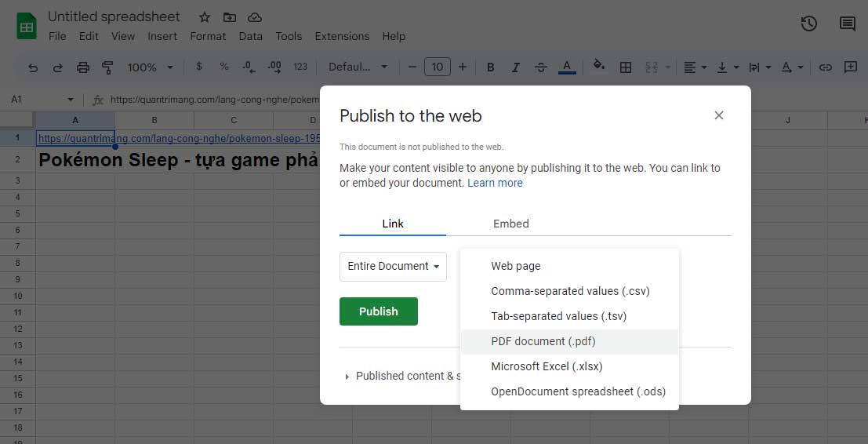The width and height of the screenshot is (868, 444).
Task: Toggle strikethrough formatting
Action: coord(541,67)
